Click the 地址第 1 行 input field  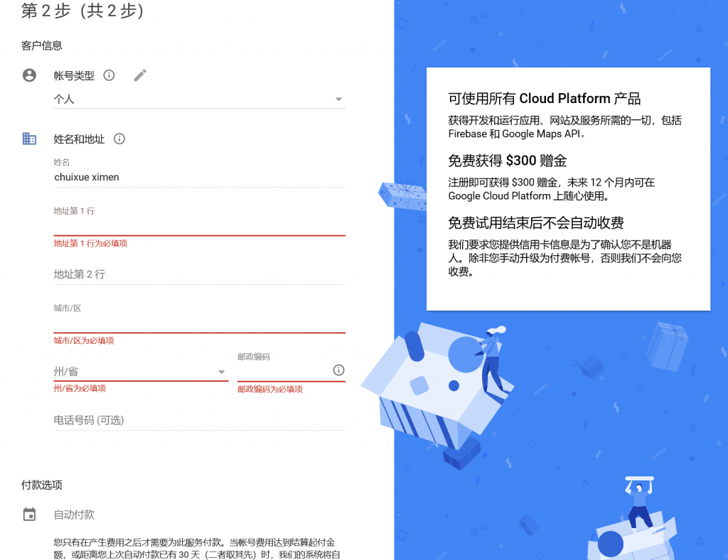pyautogui.click(x=199, y=225)
